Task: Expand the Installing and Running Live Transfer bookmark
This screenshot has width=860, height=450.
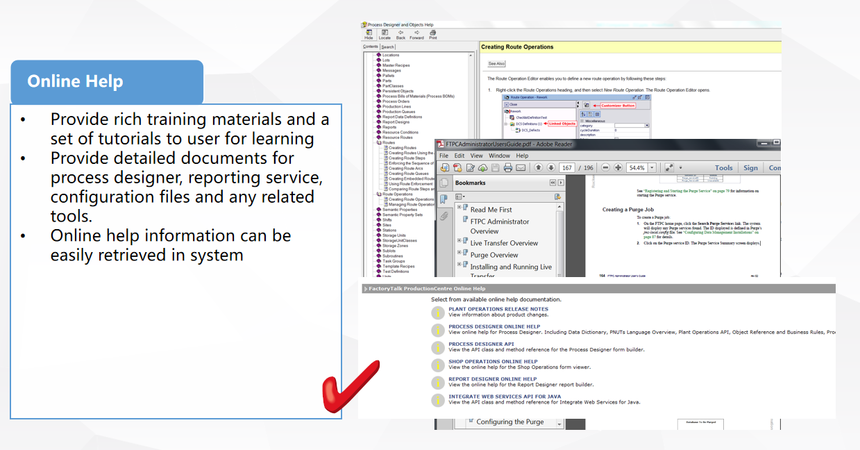Action: coord(459,265)
